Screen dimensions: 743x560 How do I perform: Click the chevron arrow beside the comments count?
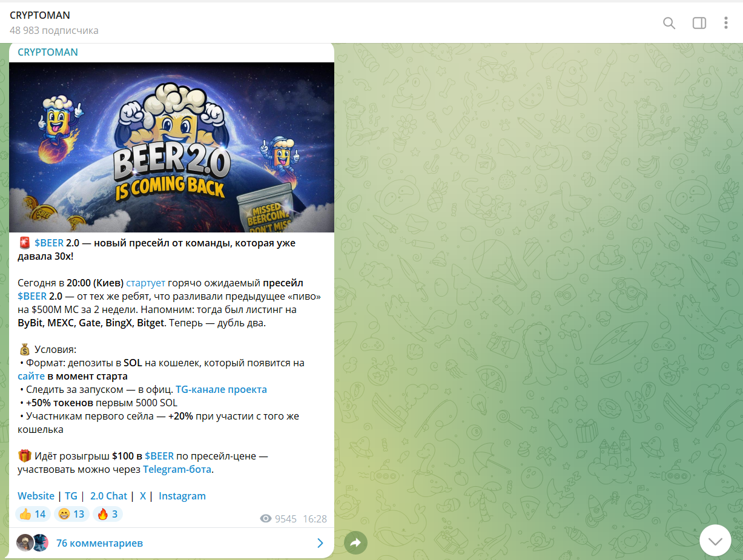tap(320, 543)
